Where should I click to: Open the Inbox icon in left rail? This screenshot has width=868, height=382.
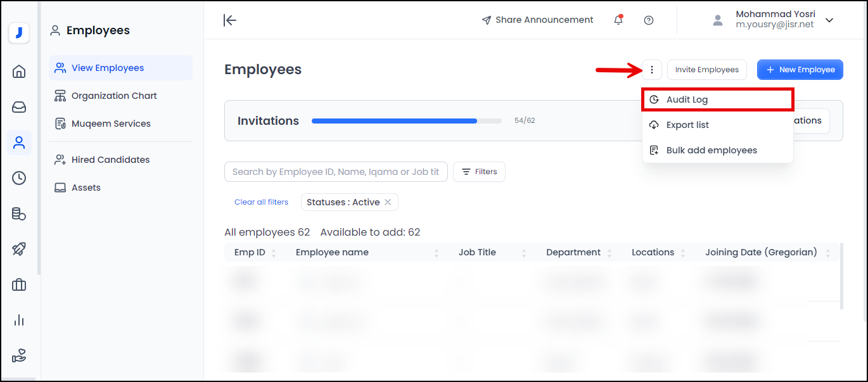19,107
